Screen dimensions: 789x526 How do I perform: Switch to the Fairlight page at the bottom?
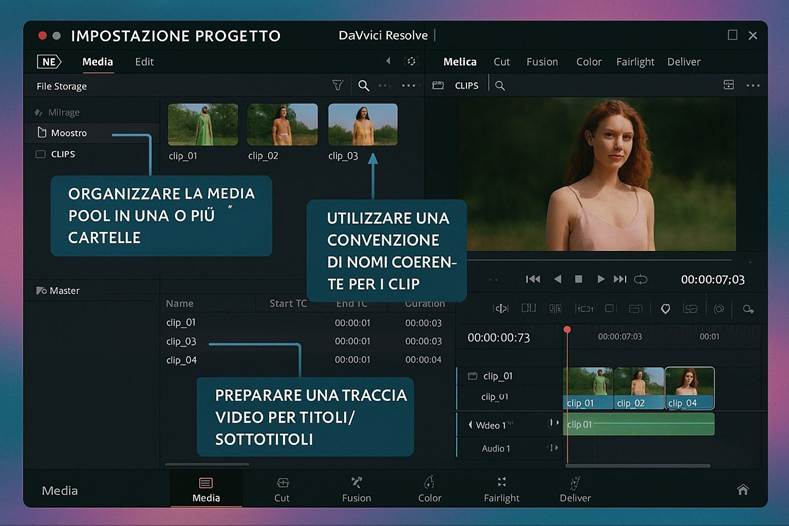[x=501, y=490]
